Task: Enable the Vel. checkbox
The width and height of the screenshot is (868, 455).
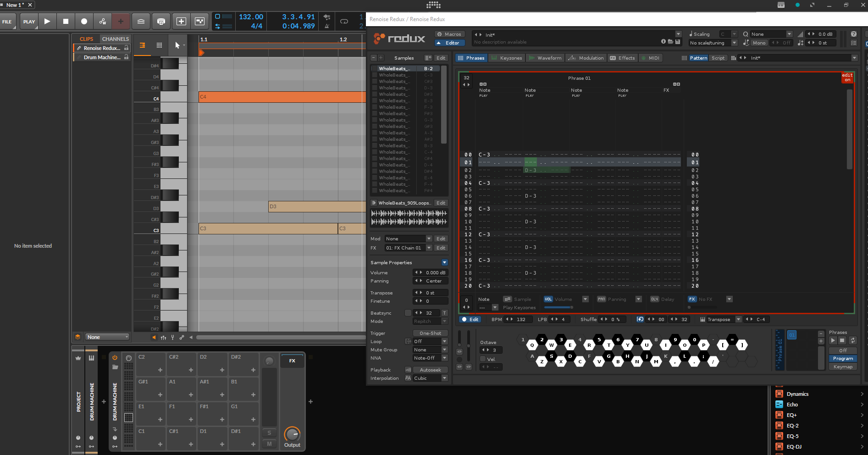Action: (x=483, y=359)
